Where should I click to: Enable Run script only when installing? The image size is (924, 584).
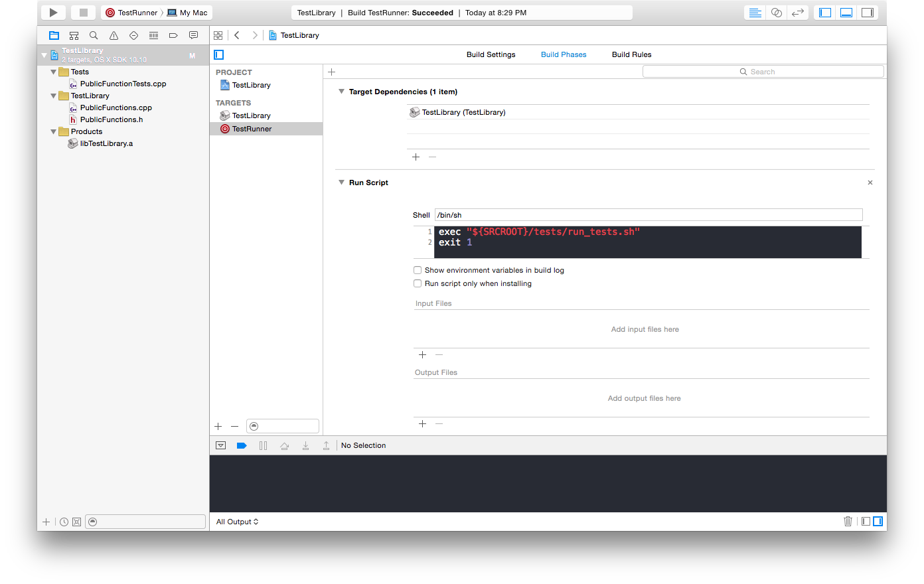click(418, 283)
